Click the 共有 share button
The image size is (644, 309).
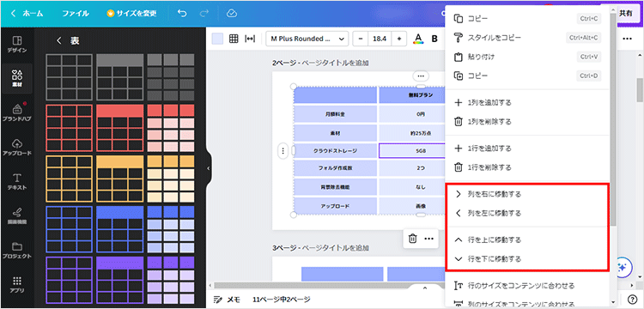[626, 14]
